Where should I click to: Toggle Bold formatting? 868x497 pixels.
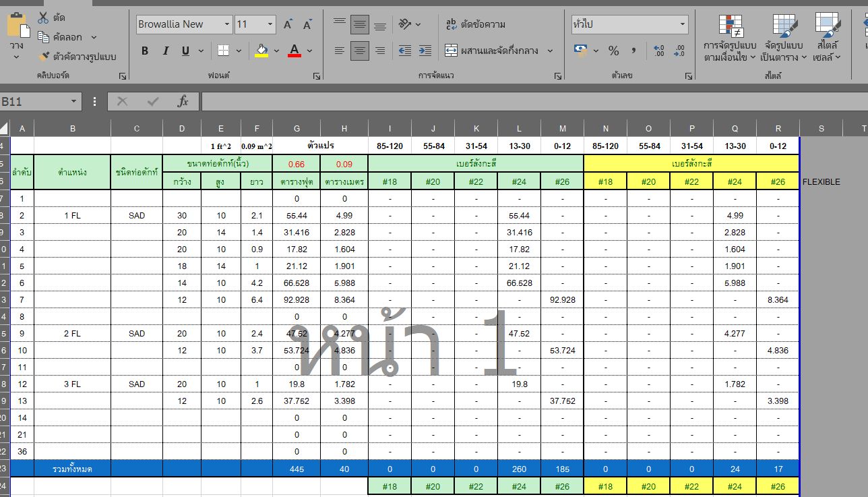(x=145, y=51)
